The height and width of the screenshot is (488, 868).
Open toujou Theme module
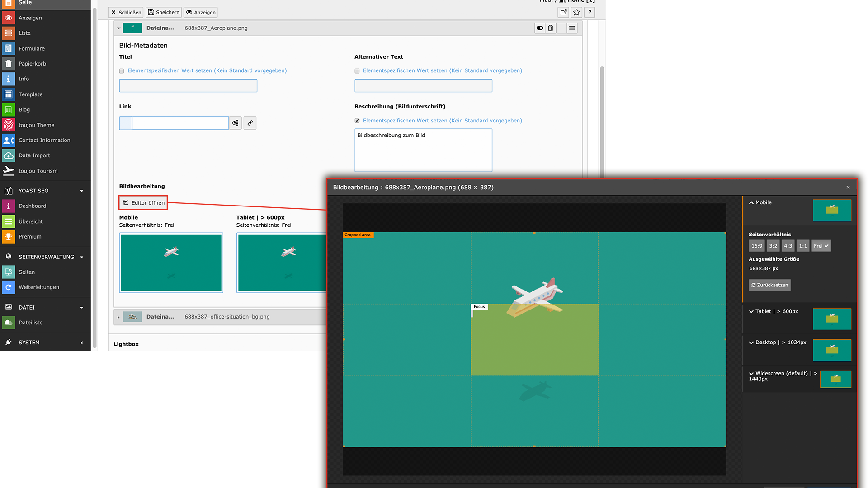point(36,125)
